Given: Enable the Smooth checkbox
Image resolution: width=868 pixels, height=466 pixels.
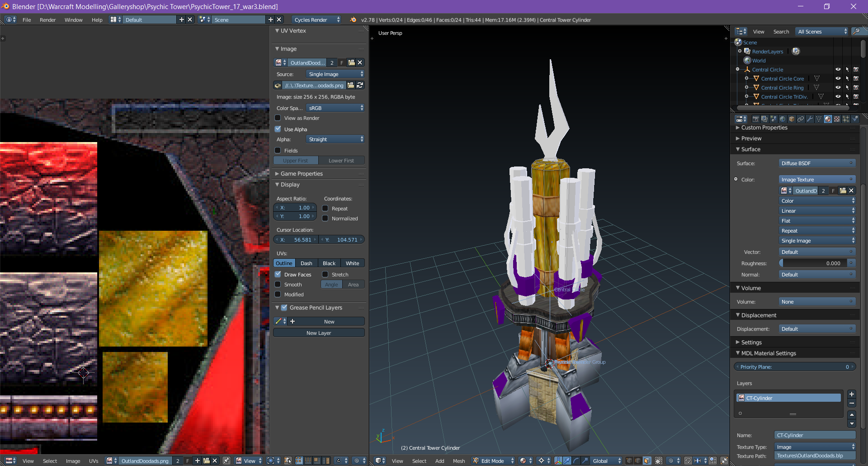Looking at the screenshot, I should 278,284.
